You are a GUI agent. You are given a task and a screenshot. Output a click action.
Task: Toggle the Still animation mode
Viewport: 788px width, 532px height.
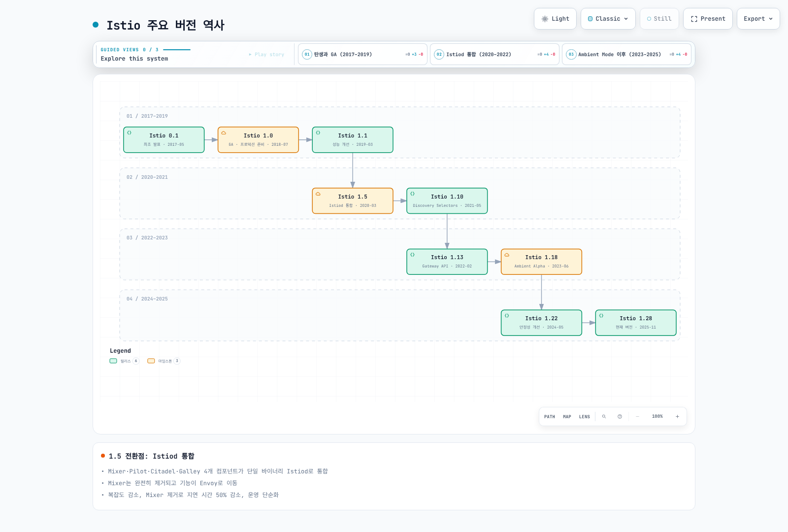click(x=659, y=19)
